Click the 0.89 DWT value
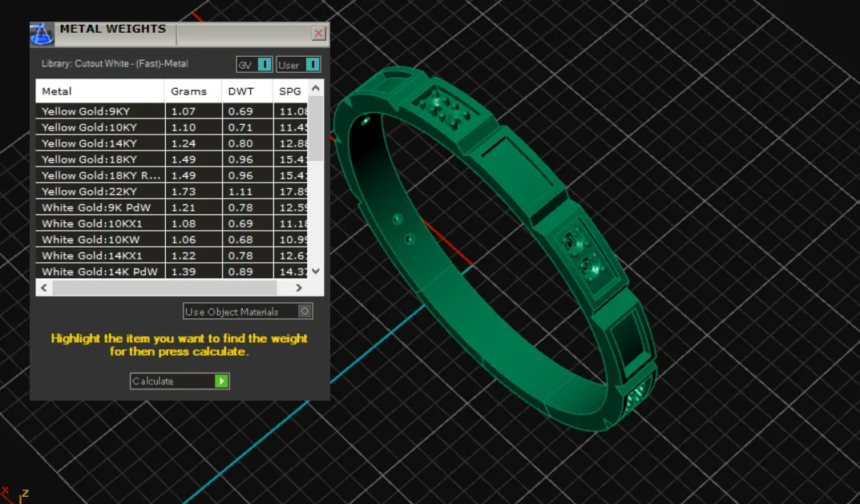The width and height of the screenshot is (860, 504). coord(240,272)
